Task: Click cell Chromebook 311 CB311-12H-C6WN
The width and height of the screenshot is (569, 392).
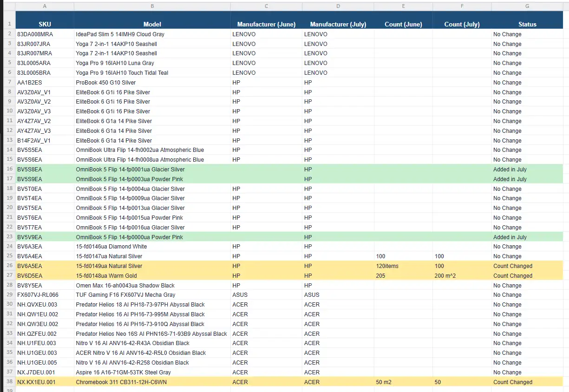Action: (x=152, y=382)
